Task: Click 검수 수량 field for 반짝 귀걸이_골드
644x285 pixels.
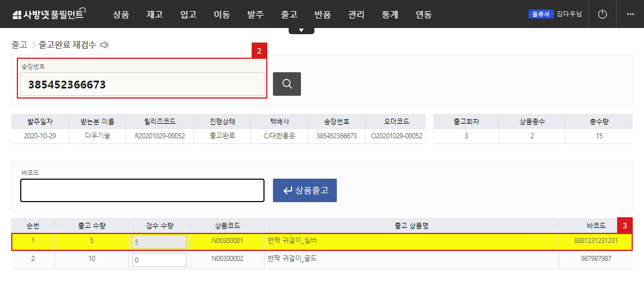Action: pyautogui.click(x=159, y=260)
